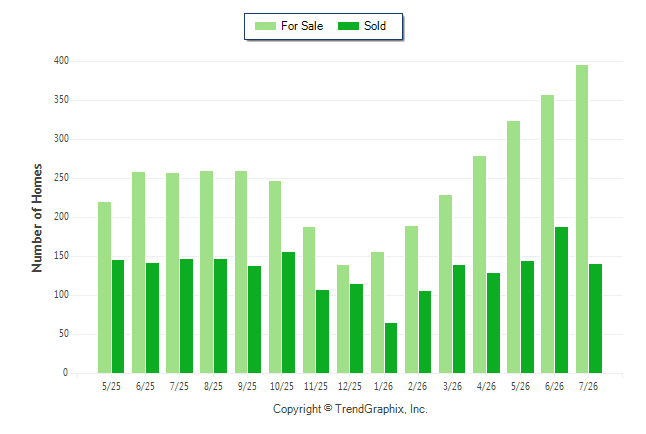Screen dimensions: 646x434
Task: Click the 1/26 Sold bar
Action: point(391,348)
